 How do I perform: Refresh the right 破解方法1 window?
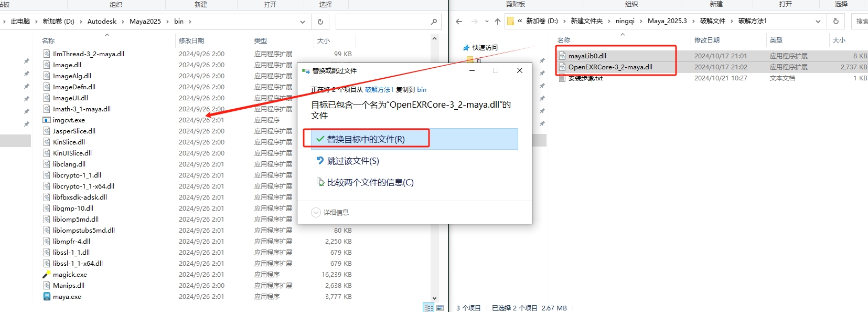click(x=836, y=22)
